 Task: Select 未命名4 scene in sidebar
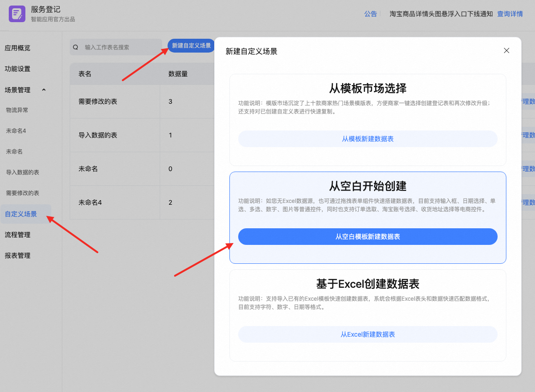(16, 131)
